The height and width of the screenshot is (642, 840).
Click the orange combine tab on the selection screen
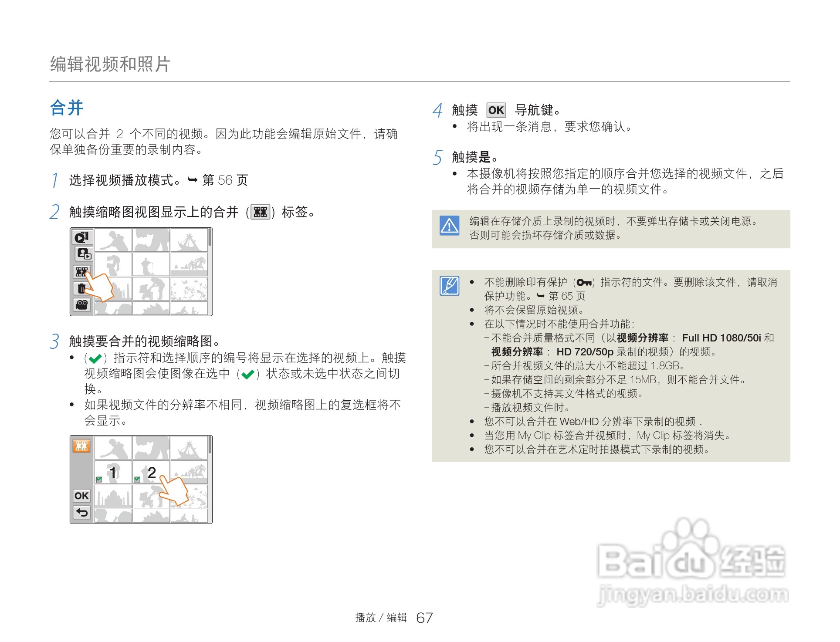tap(81, 446)
